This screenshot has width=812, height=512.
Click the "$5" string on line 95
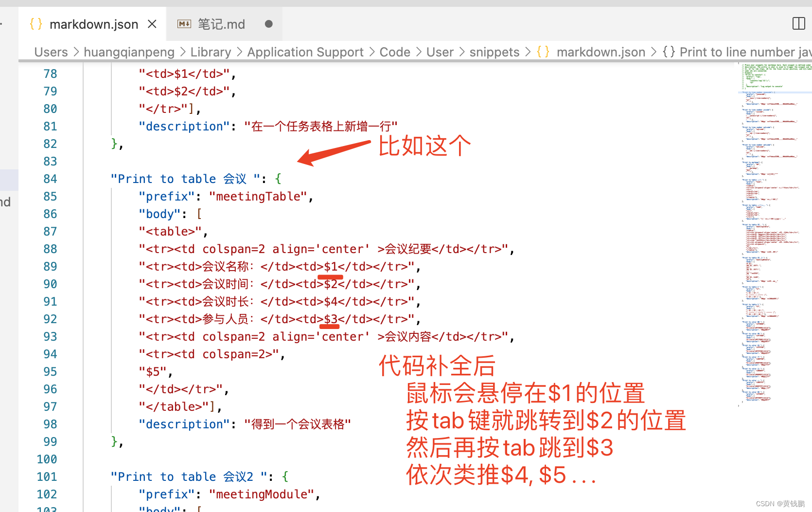pos(153,372)
